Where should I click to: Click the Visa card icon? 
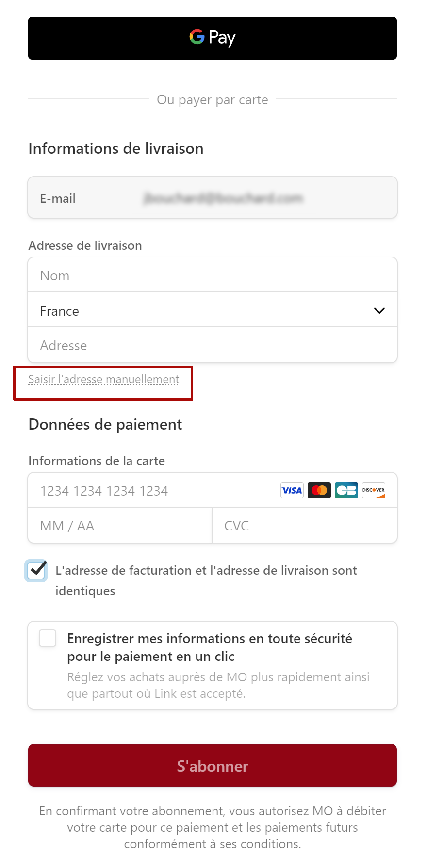point(292,490)
